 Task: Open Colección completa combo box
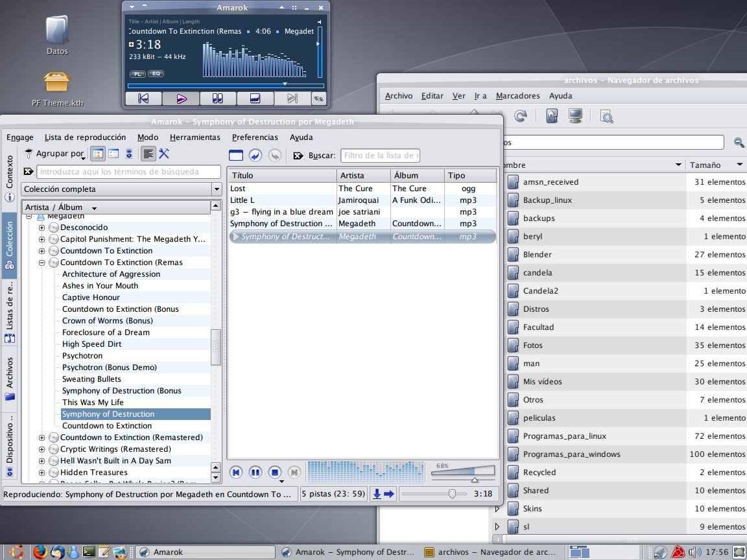click(x=121, y=189)
